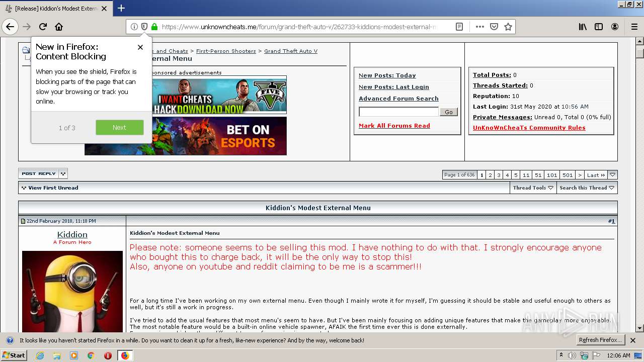Click Post Reply button
This screenshot has width=644, height=362.
(x=39, y=173)
